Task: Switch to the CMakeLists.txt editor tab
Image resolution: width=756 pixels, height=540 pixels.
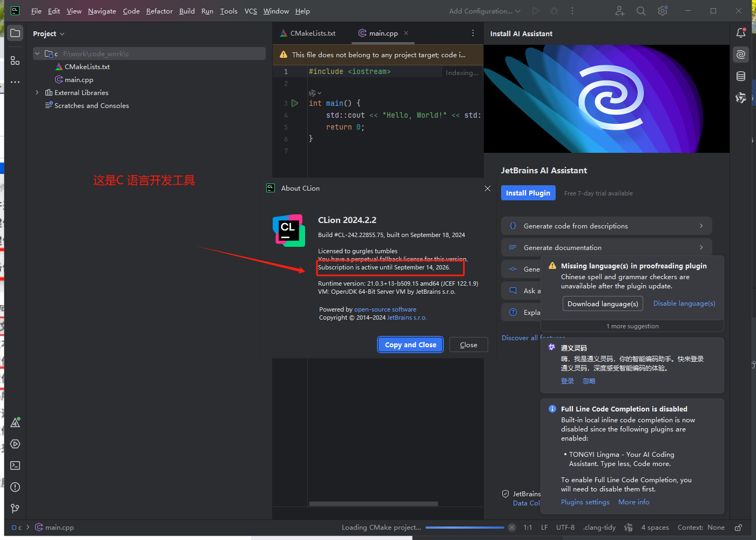Action: (x=308, y=33)
